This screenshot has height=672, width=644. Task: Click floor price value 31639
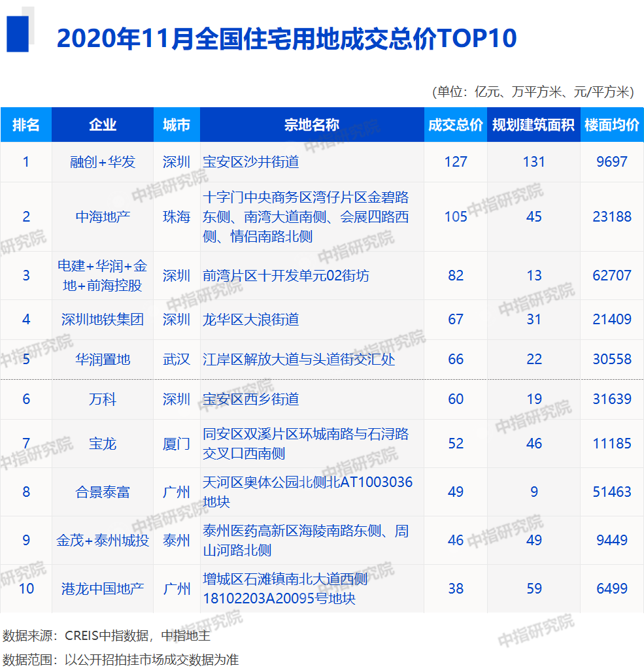point(612,399)
